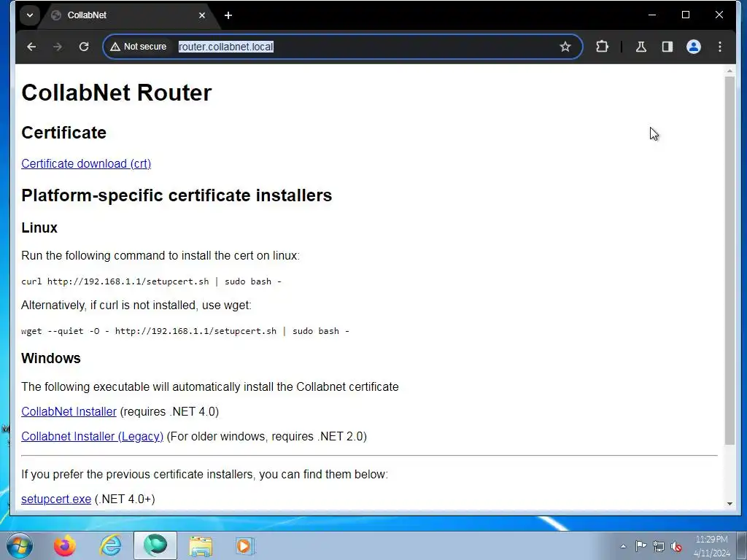
Task: Launch Firefox from the taskbar
Action: (65, 545)
